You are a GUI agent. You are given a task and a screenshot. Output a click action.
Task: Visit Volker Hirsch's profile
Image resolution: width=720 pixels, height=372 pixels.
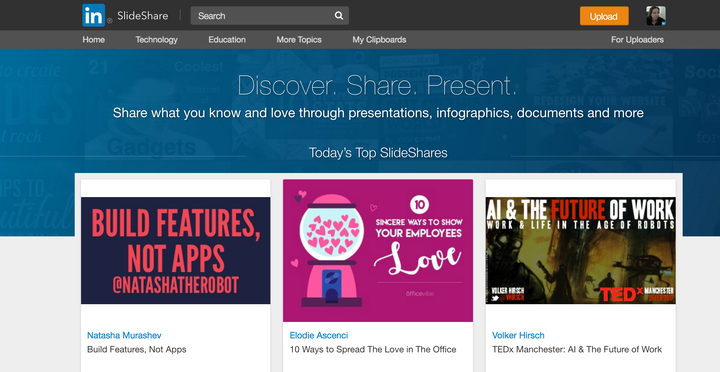coord(518,335)
